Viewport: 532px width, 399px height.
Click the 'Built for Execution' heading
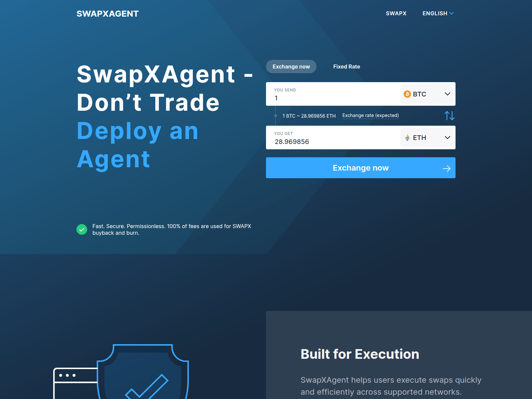[x=360, y=354]
